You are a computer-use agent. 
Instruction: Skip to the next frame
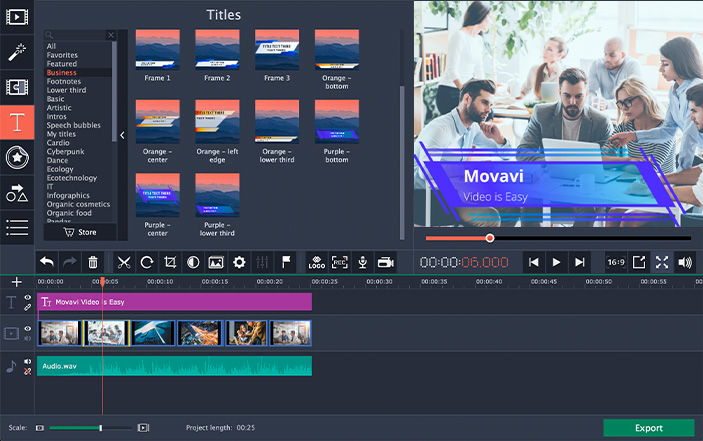pyautogui.click(x=580, y=262)
